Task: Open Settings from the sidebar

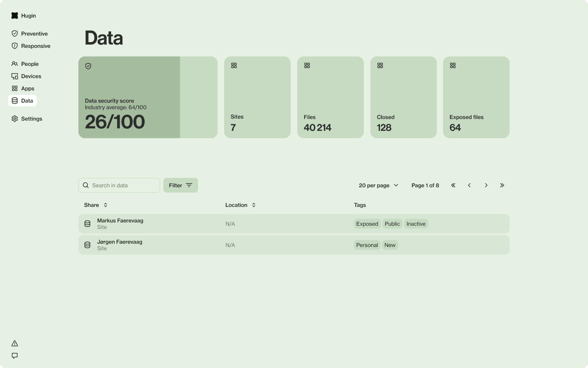Action: [27, 119]
